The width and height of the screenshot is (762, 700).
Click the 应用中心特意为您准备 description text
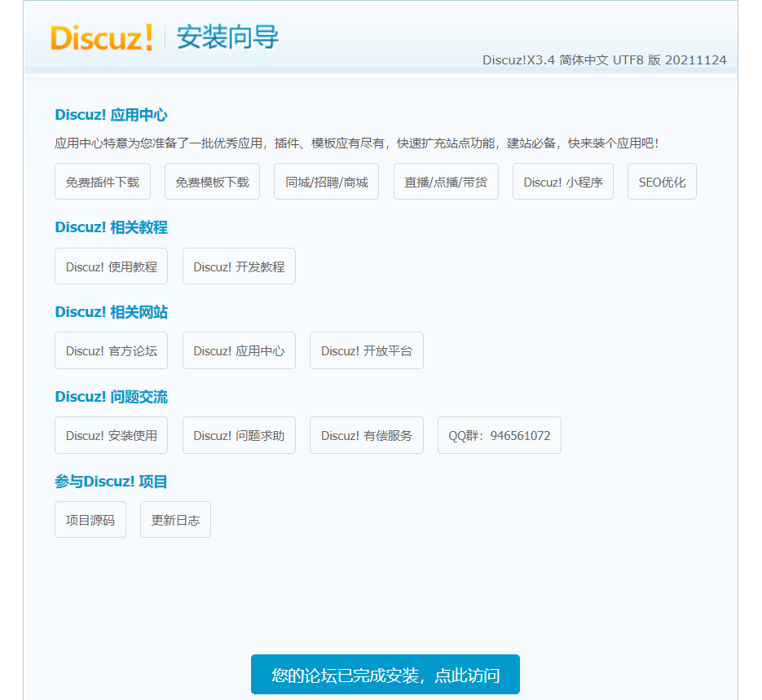pyautogui.click(x=357, y=143)
